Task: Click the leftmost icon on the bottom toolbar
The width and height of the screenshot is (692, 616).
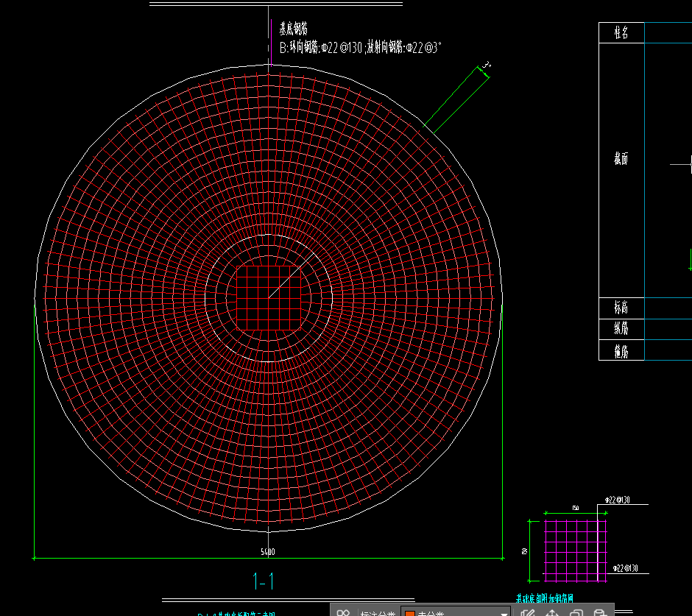Action: pos(343,612)
